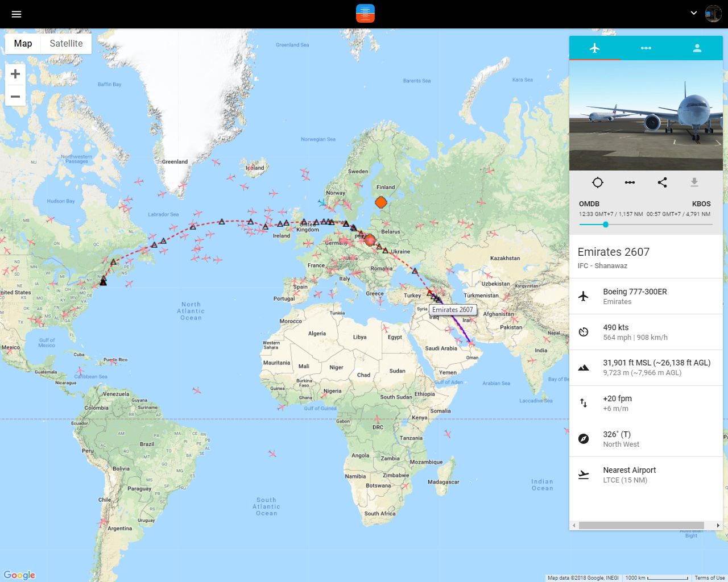Click the Boeing 777-300ER aircraft type text
Screen dimensions: 728x582
[635, 292]
